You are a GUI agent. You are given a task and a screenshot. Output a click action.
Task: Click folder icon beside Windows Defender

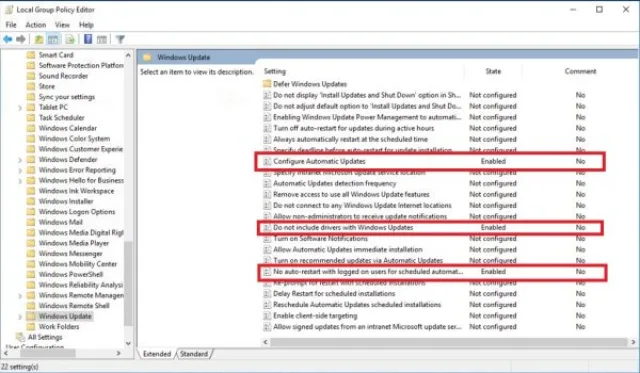tap(31, 159)
